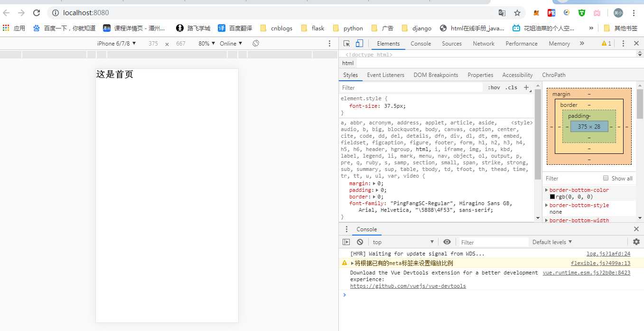
Task: Open console settings gear icon
Action: (x=636, y=242)
